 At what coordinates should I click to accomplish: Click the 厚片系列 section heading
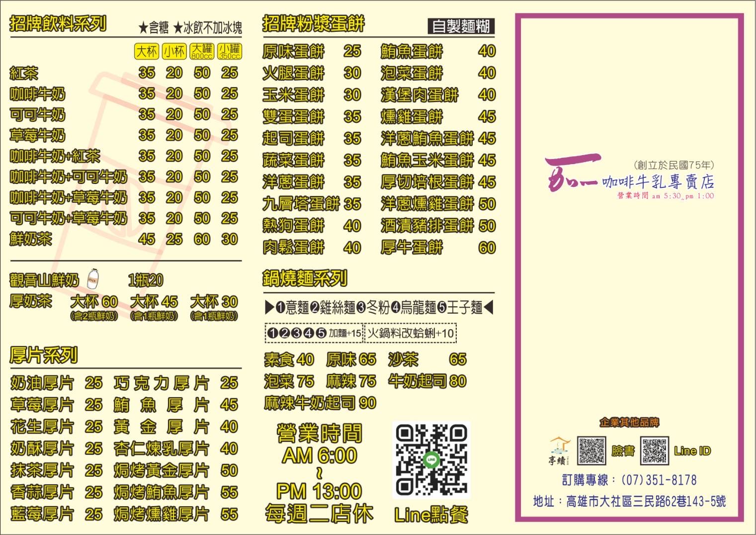pos(44,356)
